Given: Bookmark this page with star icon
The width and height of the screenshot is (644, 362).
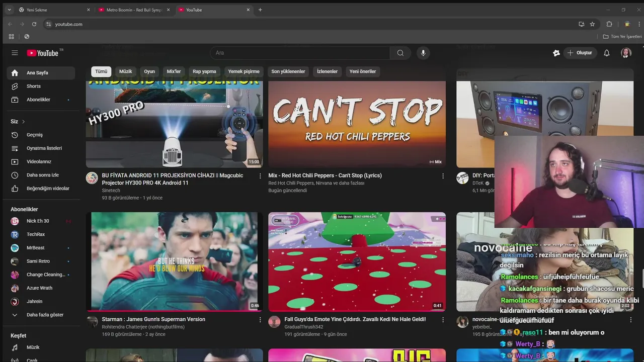Looking at the screenshot, I should click(x=593, y=24).
